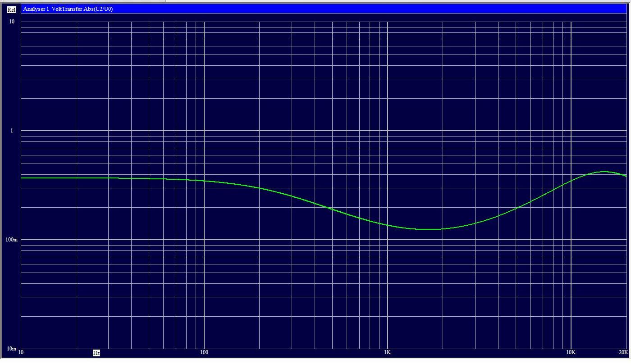Click the 10K frequency axis label
Image resolution: width=631 pixels, height=364 pixels.
[x=571, y=352]
